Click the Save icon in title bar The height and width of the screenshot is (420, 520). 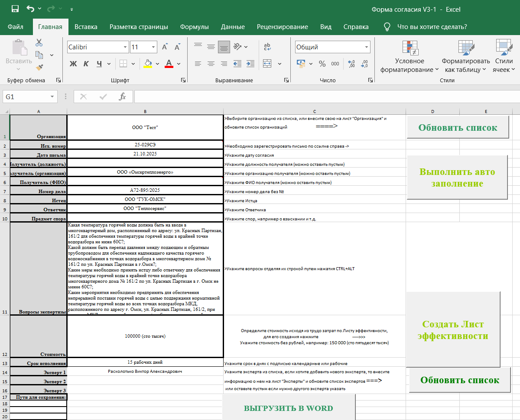coord(15,9)
